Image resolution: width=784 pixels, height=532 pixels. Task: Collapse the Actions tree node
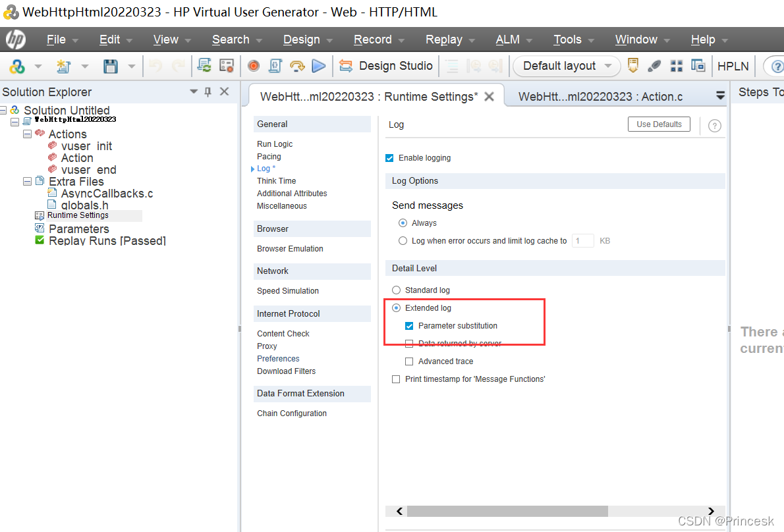[28, 134]
